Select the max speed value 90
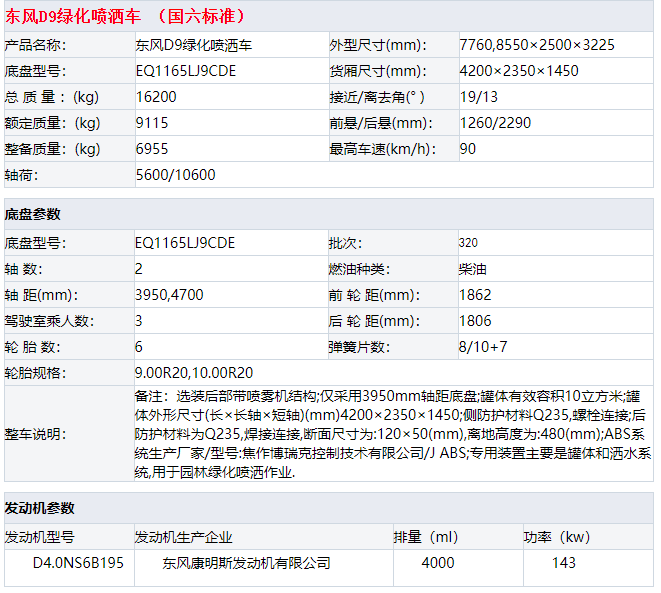This screenshot has height=593, width=661. 467,149
